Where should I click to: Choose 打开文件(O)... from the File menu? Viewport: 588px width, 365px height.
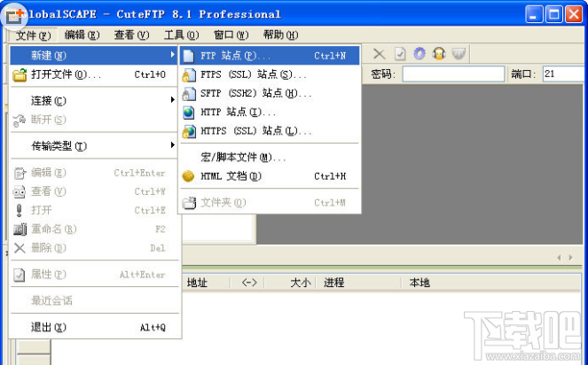click(x=94, y=74)
